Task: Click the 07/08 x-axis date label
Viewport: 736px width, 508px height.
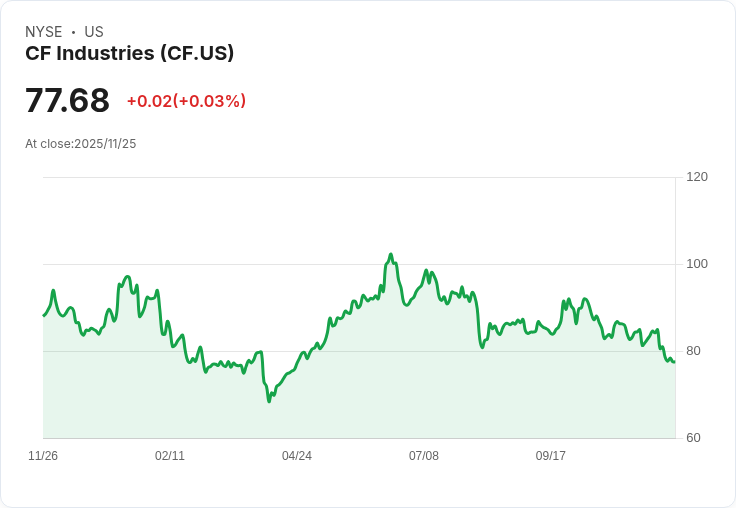Action: coord(424,456)
